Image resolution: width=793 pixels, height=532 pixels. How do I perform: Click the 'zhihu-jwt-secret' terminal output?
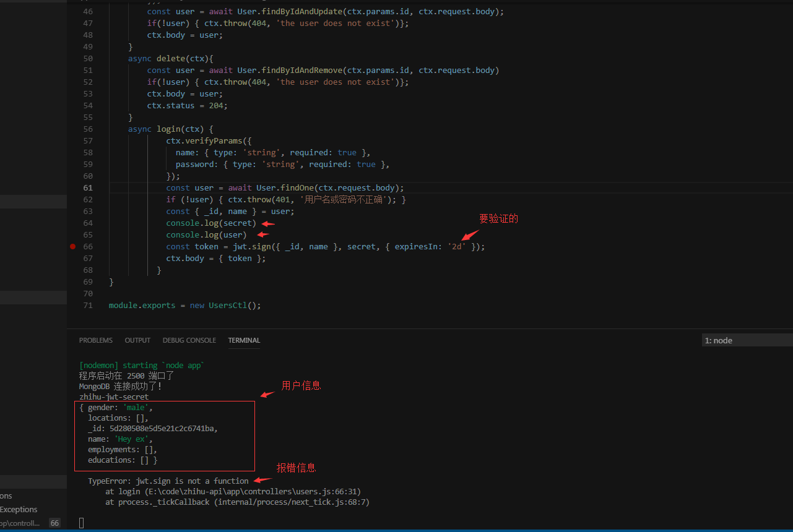click(114, 397)
